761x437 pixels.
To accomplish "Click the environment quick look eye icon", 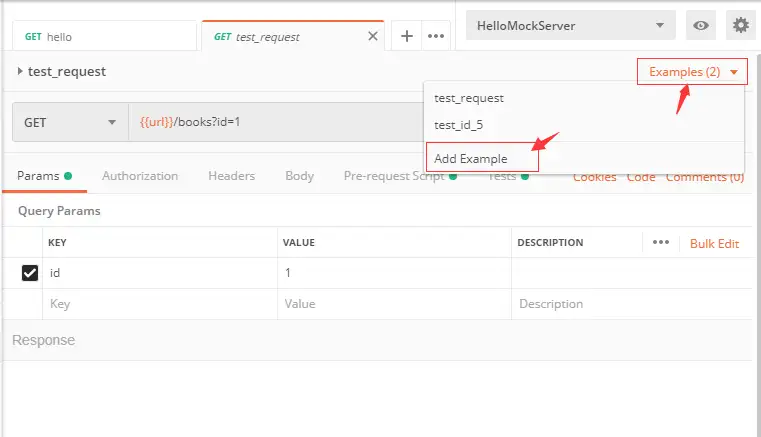I will pyautogui.click(x=701, y=26).
